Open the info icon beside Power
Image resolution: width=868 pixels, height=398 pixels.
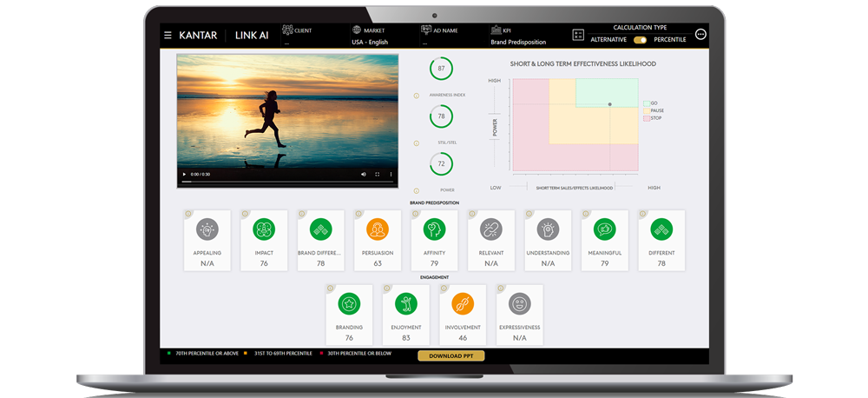point(417,190)
